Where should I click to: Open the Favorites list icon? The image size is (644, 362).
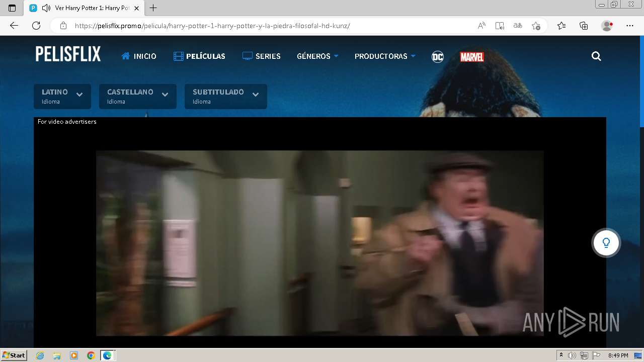tap(561, 26)
